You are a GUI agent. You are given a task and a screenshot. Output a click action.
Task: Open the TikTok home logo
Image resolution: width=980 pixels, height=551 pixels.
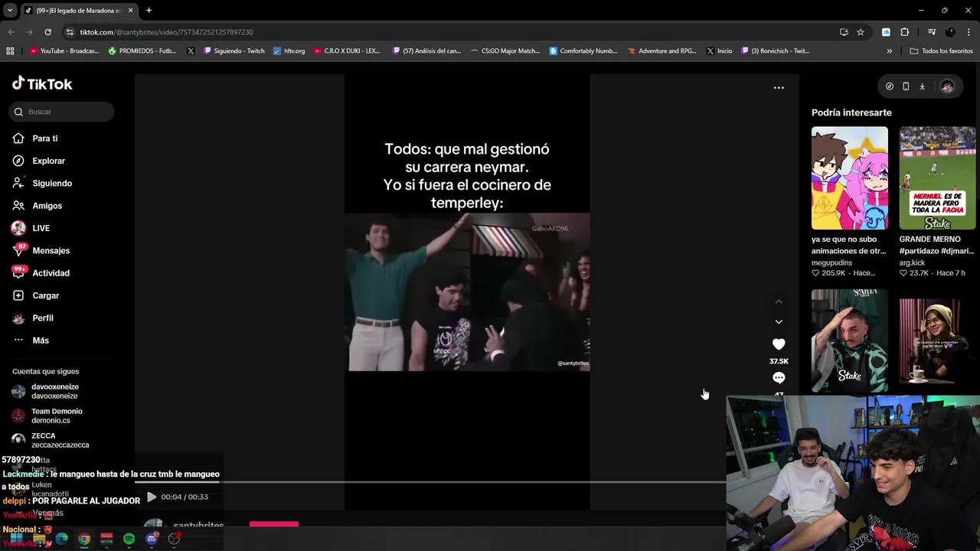tap(42, 83)
